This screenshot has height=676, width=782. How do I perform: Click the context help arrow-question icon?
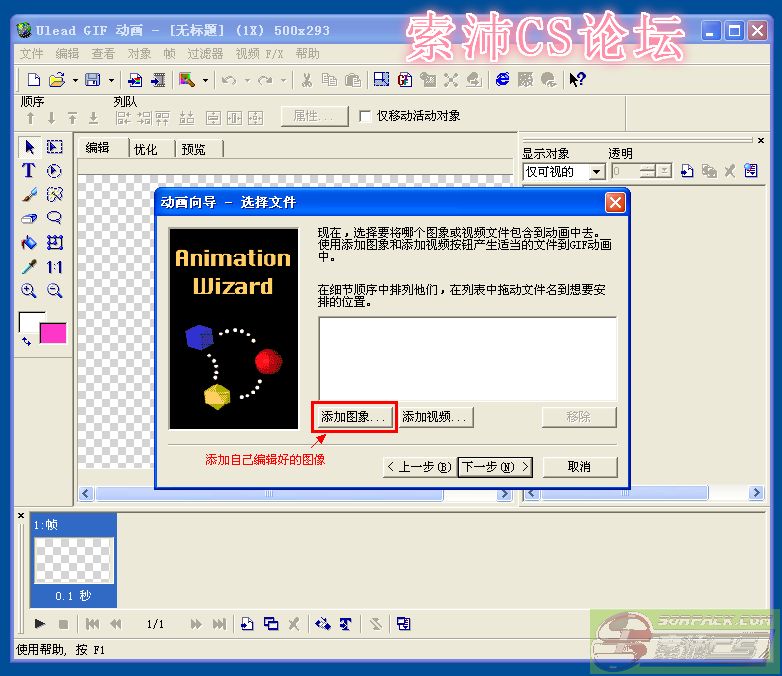(x=577, y=80)
